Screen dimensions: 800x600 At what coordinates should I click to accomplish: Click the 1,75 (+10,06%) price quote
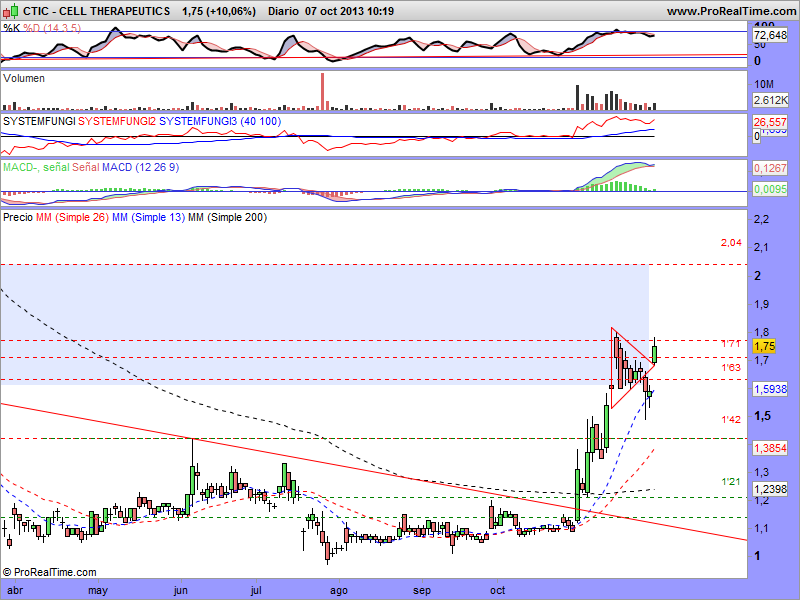pos(219,11)
